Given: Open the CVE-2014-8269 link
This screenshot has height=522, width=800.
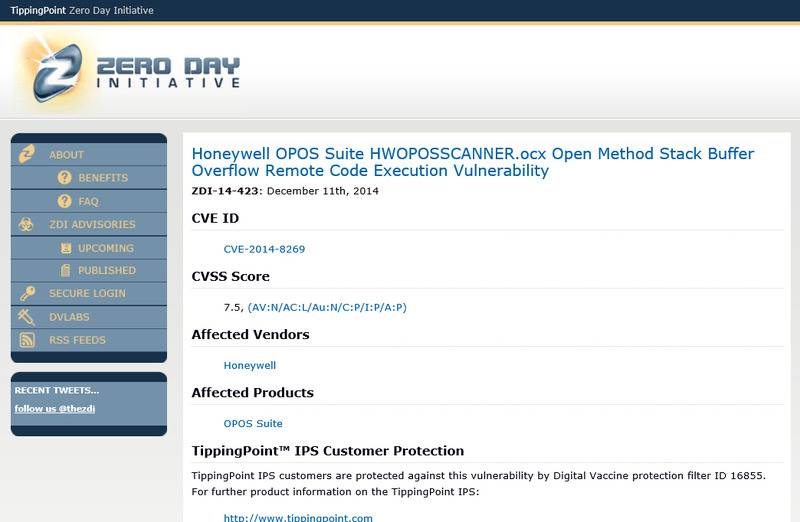Looking at the screenshot, I should point(264,249).
